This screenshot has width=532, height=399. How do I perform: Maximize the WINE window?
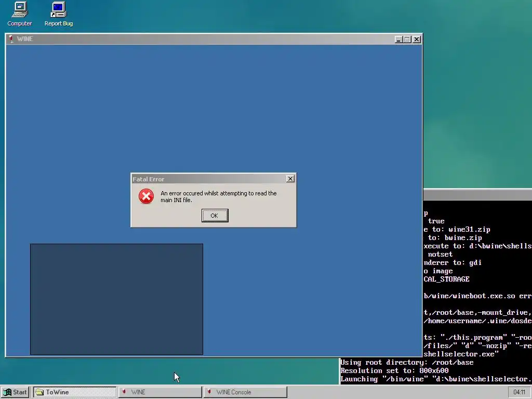(407, 39)
